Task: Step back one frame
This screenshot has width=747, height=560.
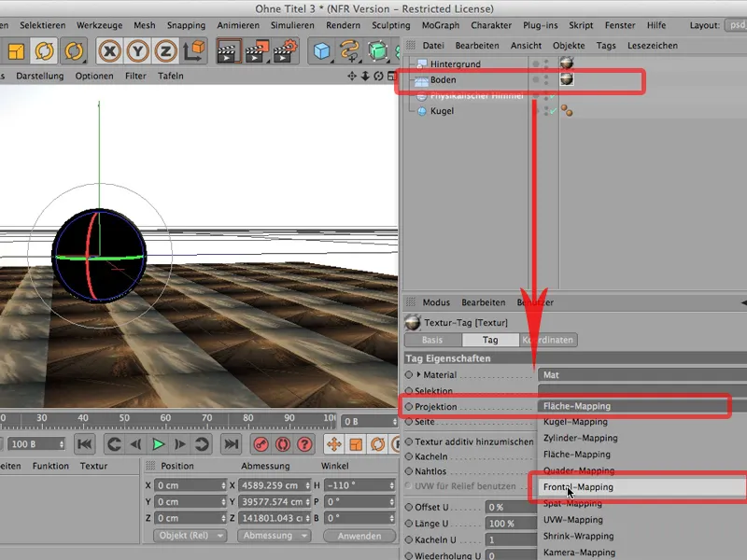Action: pyautogui.click(x=135, y=444)
